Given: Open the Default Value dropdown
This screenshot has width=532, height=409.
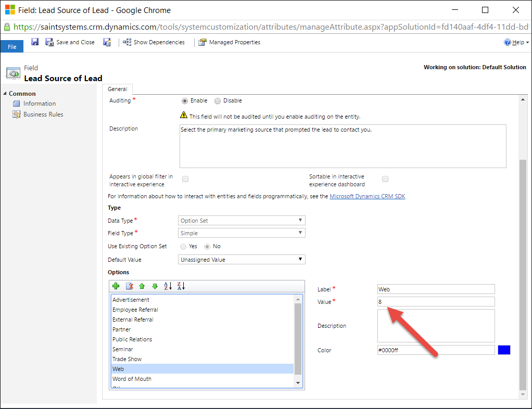Looking at the screenshot, I should [242, 260].
